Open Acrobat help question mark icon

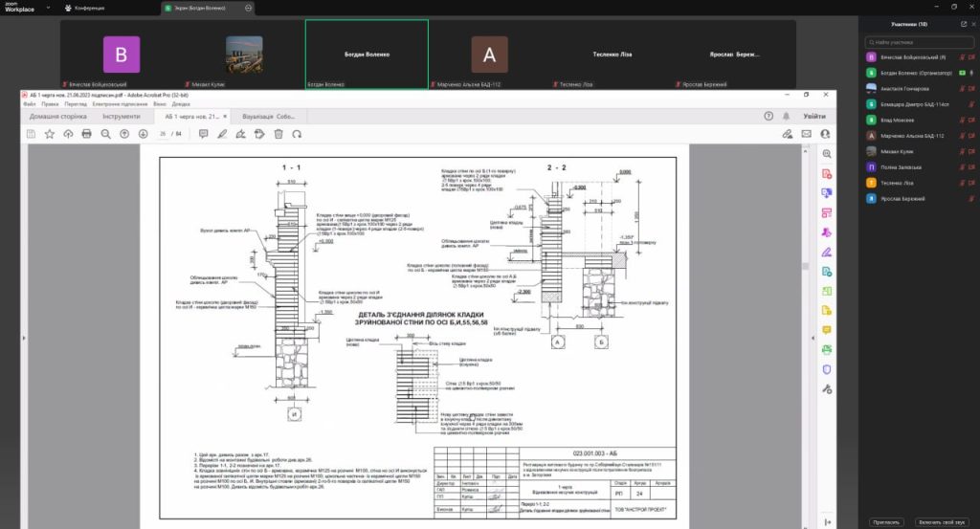pos(768,116)
